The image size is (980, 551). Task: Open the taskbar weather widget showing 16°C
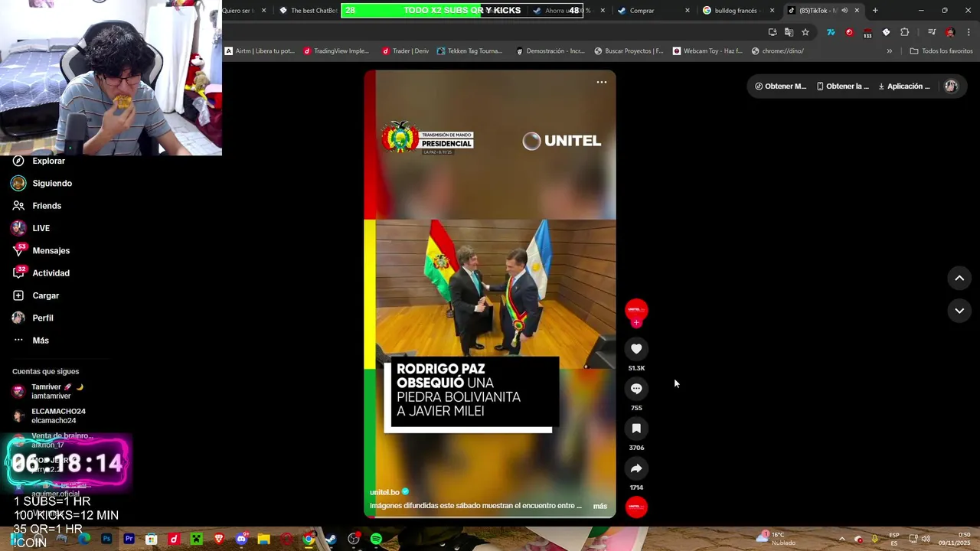pos(776,539)
